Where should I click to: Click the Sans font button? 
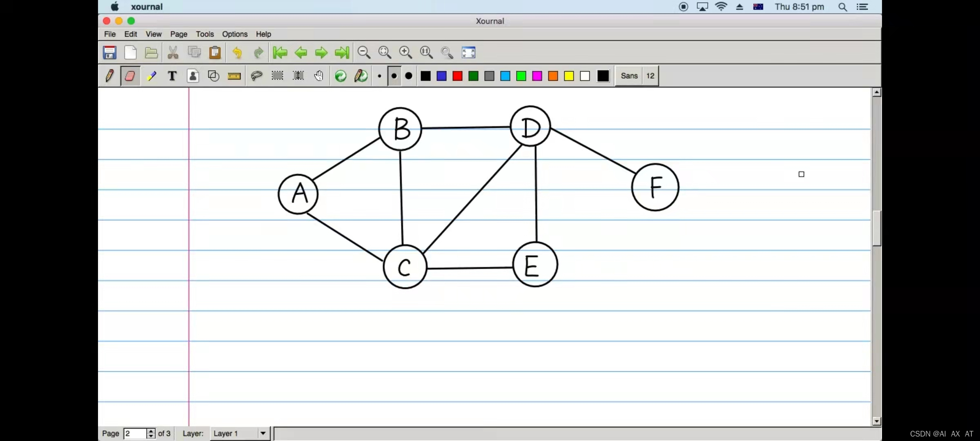[629, 76]
